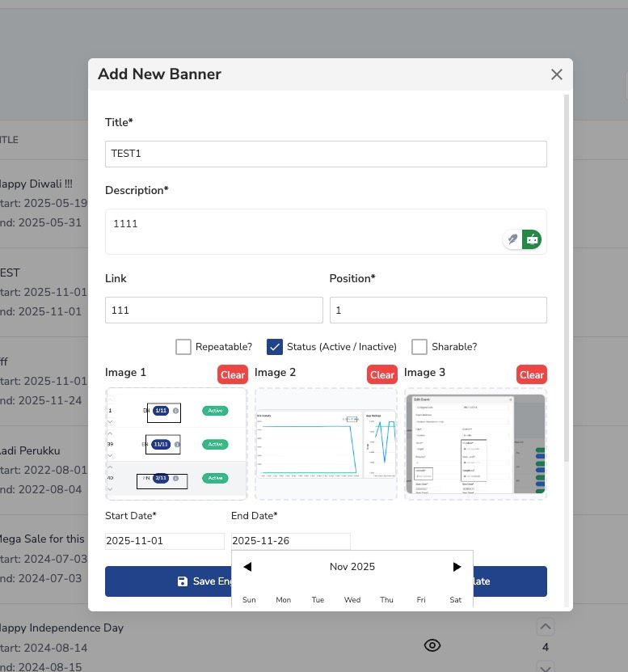Click the eye view icon for Independence Day
628x672 pixels.
(432, 645)
